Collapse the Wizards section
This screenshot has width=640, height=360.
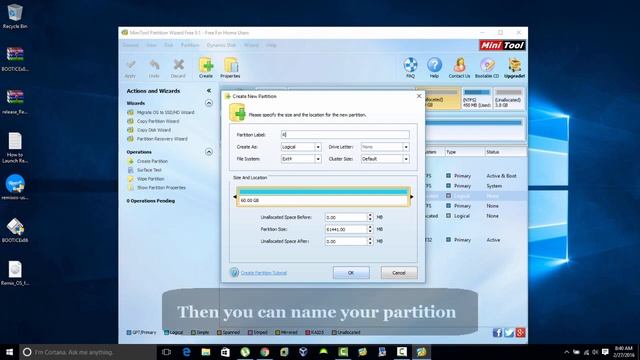pos(209,103)
